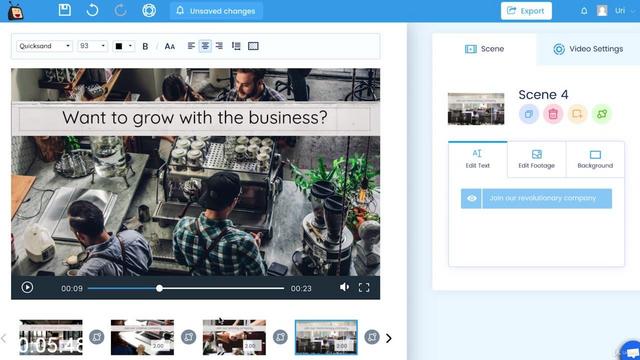Mute the preview audio

tap(344, 287)
